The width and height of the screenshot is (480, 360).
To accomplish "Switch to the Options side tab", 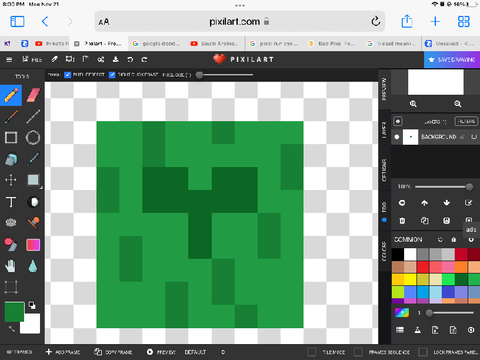I will [384, 170].
